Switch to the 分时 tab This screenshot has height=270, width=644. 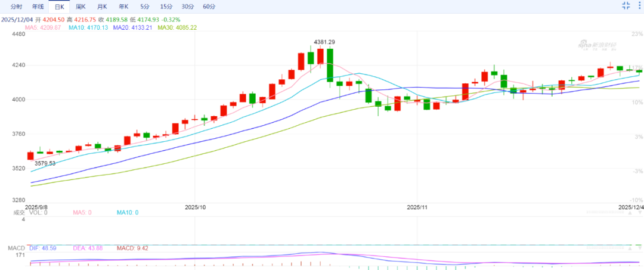point(17,7)
